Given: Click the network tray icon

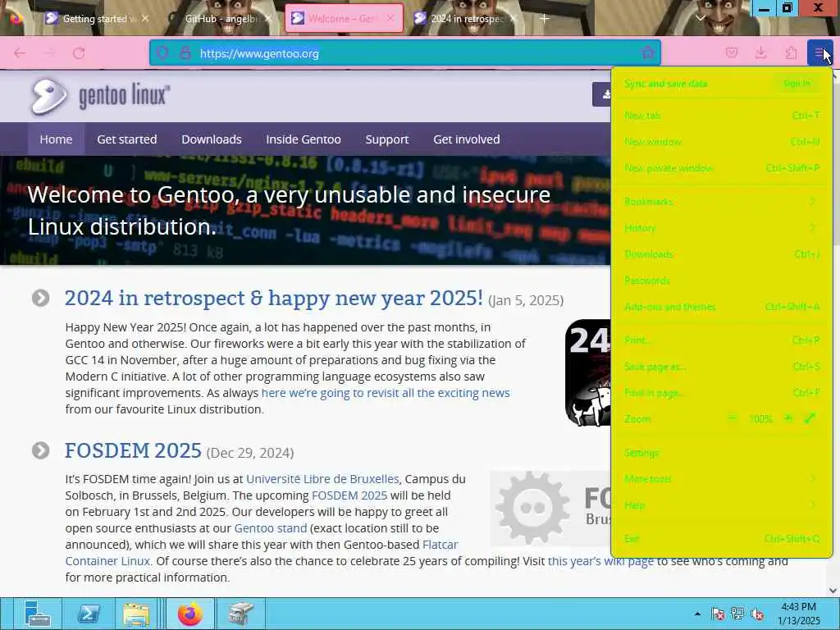Looking at the screenshot, I should pos(737,614).
